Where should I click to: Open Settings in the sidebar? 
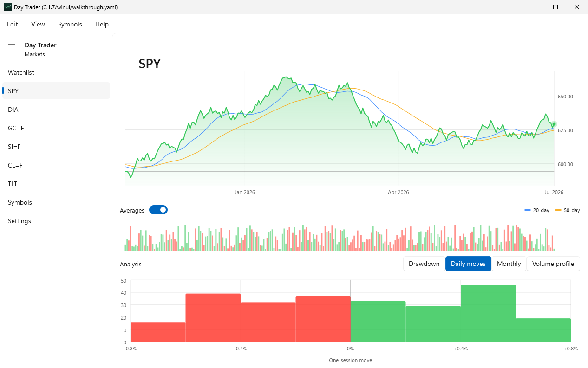coord(56,221)
